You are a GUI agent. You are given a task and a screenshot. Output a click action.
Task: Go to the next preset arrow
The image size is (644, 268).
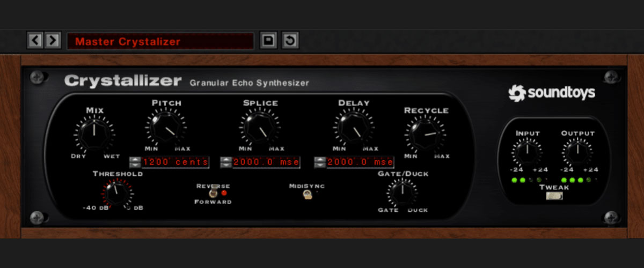(x=52, y=40)
